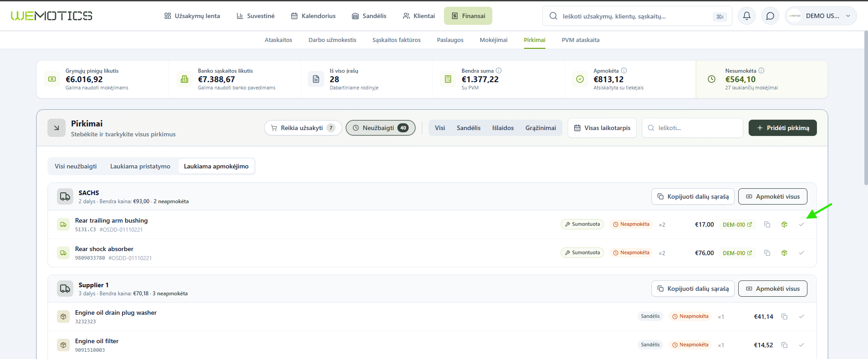
Task: Select the Visi type filter
Action: pyautogui.click(x=440, y=128)
